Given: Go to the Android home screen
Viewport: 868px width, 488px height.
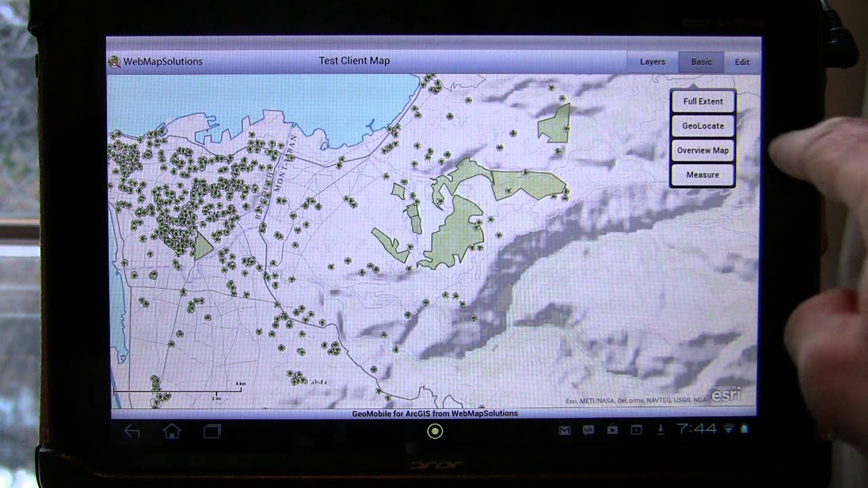Looking at the screenshot, I should pyautogui.click(x=172, y=431).
